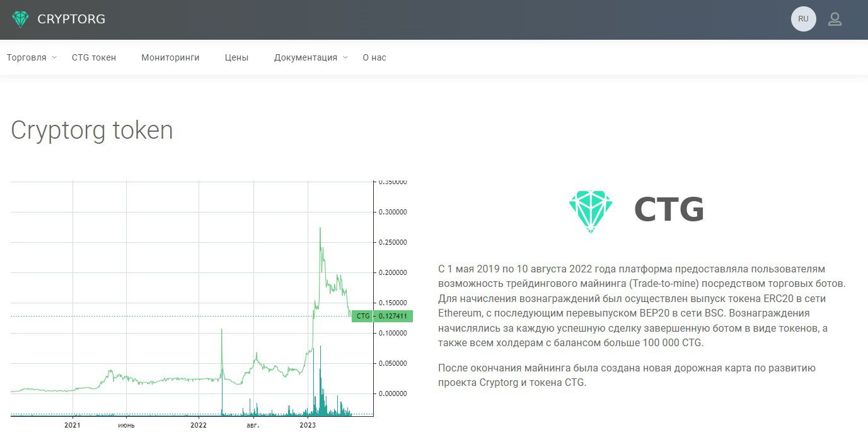Go to the CTG токен page
Viewport: 868px width, 437px height.
click(x=94, y=57)
